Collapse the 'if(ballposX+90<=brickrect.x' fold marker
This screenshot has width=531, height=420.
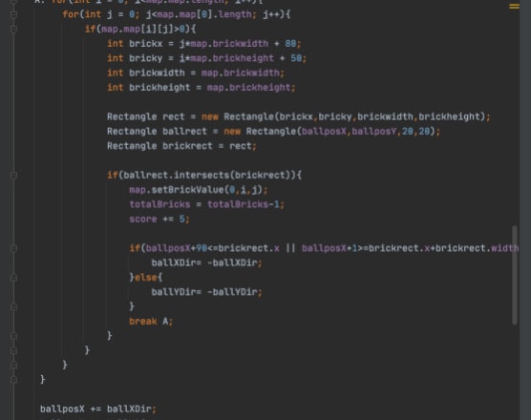[x=13, y=248]
